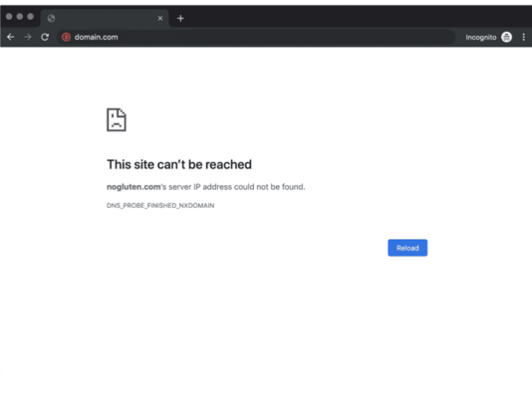The height and width of the screenshot is (399, 532).
Task: Click the DNS_PROBE_FINISHED_NXDOMAIN error code
Action: click(160, 205)
